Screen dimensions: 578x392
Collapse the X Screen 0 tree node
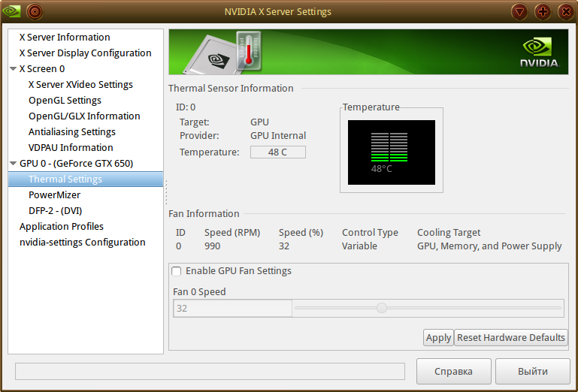(x=14, y=69)
